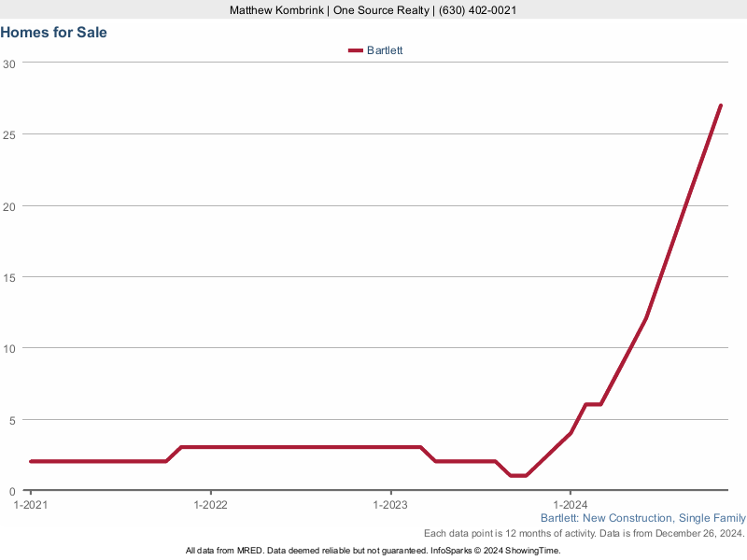Click the 30 value on the y-axis

9,63
